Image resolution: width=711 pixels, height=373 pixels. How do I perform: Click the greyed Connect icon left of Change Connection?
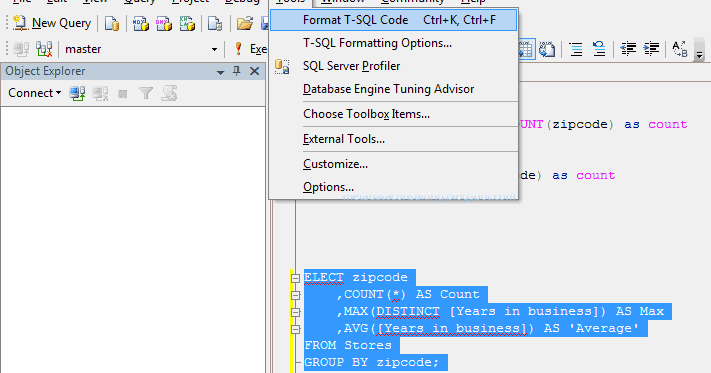(21, 49)
